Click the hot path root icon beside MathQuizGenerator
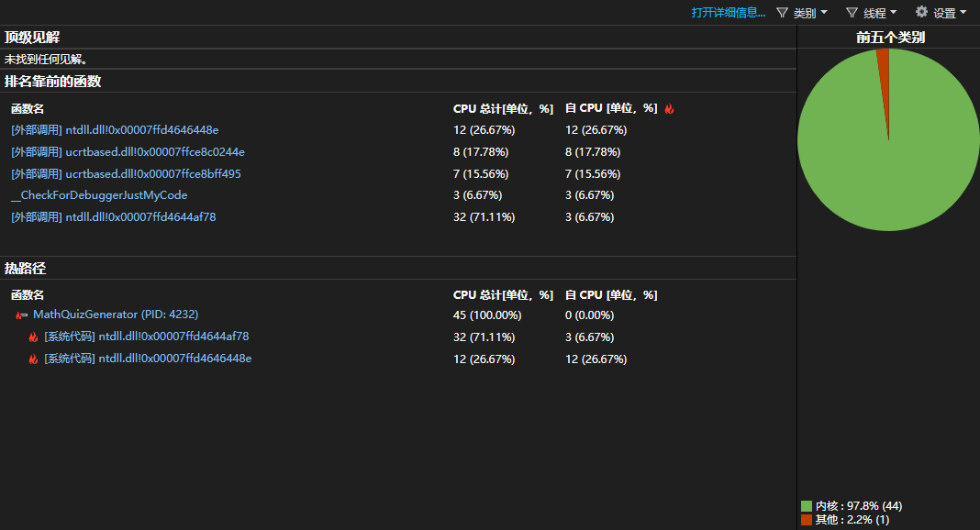980x530 pixels. tap(21, 315)
